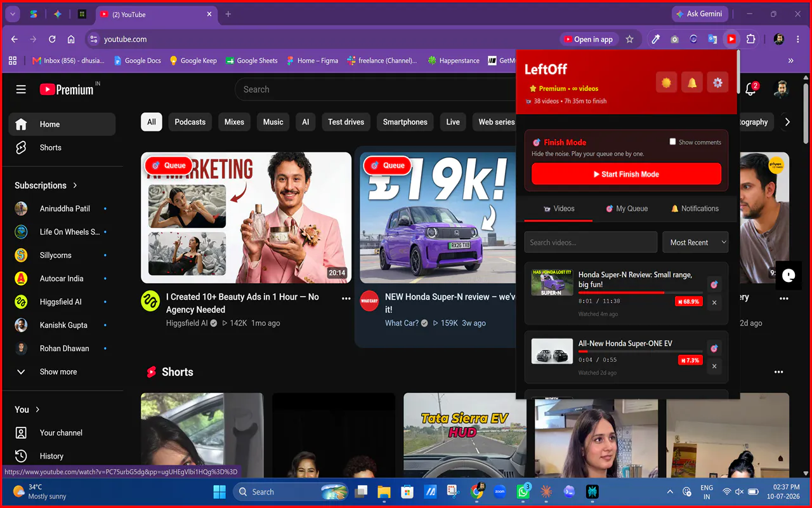Select the Smartphones filter chip
The height and width of the screenshot is (508, 812).
click(x=405, y=122)
